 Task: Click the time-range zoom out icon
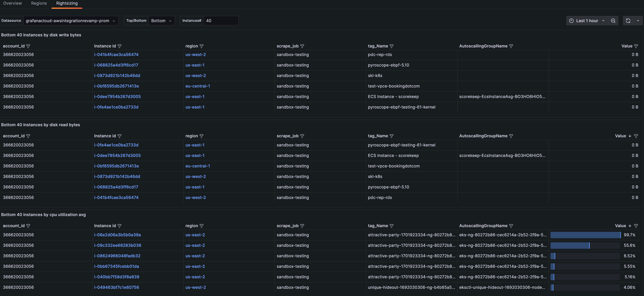click(613, 20)
